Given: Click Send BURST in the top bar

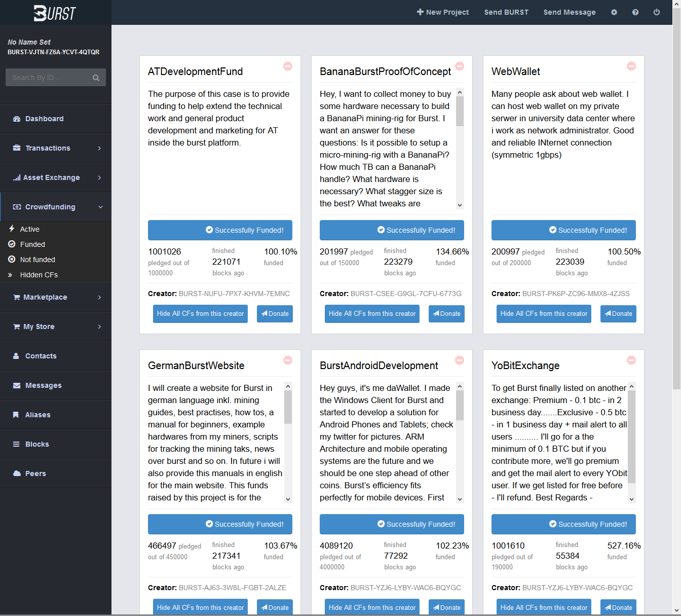Looking at the screenshot, I should (506, 12).
